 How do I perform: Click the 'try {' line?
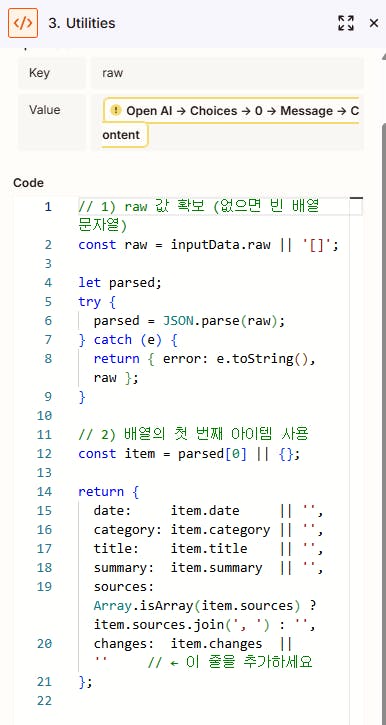97,301
